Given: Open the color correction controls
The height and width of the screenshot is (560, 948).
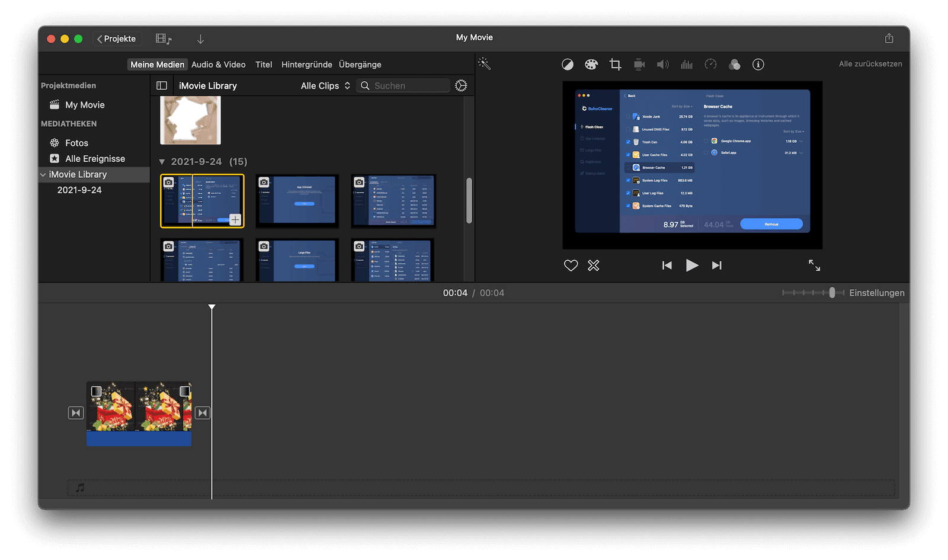Looking at the screenshot, I should [591, 64].
